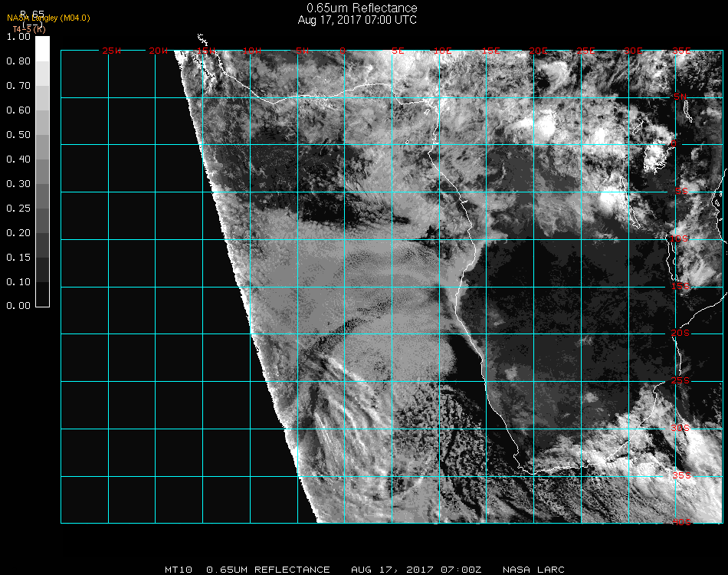Click the 'T4-5 (K)' label
The image size is (728, 575).
click(29, 29)
